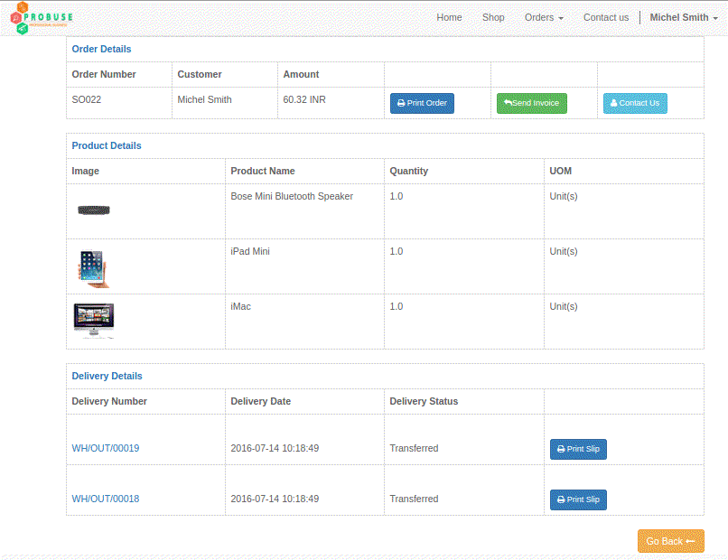The image size is (728, 560).
Task: Open Contact us in navigation bar
Action: pos(605,17)
